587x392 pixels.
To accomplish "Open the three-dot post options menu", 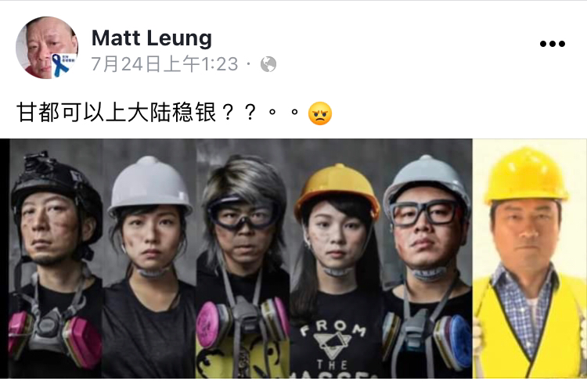I will click(553, 44).
